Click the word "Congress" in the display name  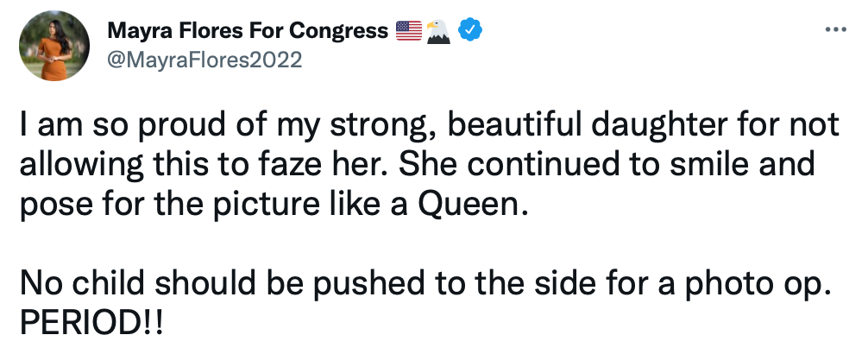(339, 32)
